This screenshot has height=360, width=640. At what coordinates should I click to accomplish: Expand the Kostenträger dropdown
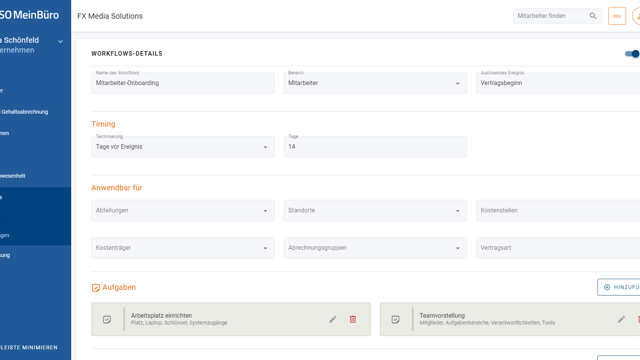point(183,248)
